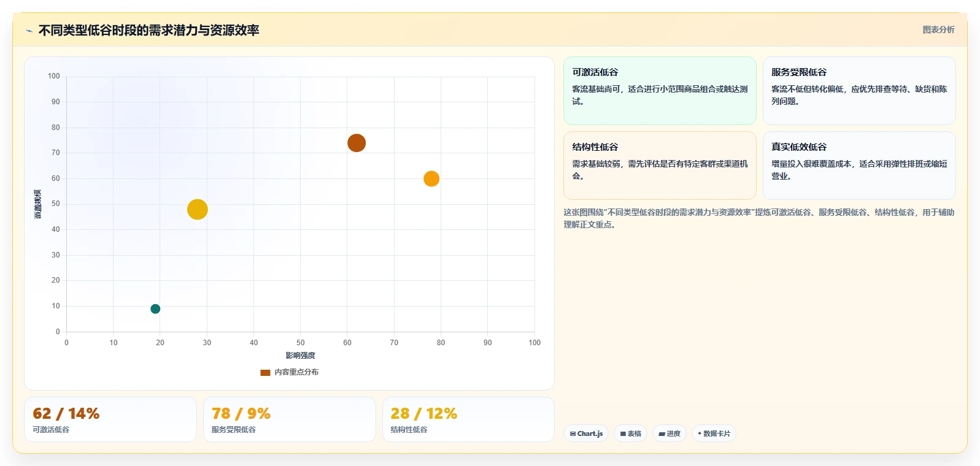This screenshot has height=466, width=980.
Task: Open the 结构性低谷 description card
Action: point(660,166)
